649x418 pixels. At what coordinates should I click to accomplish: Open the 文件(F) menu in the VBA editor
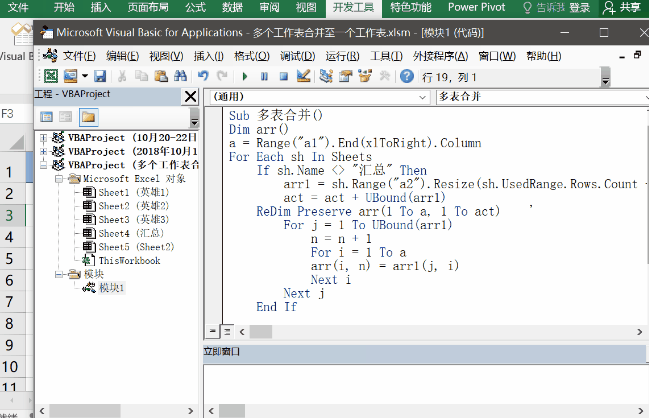[79, 56]
